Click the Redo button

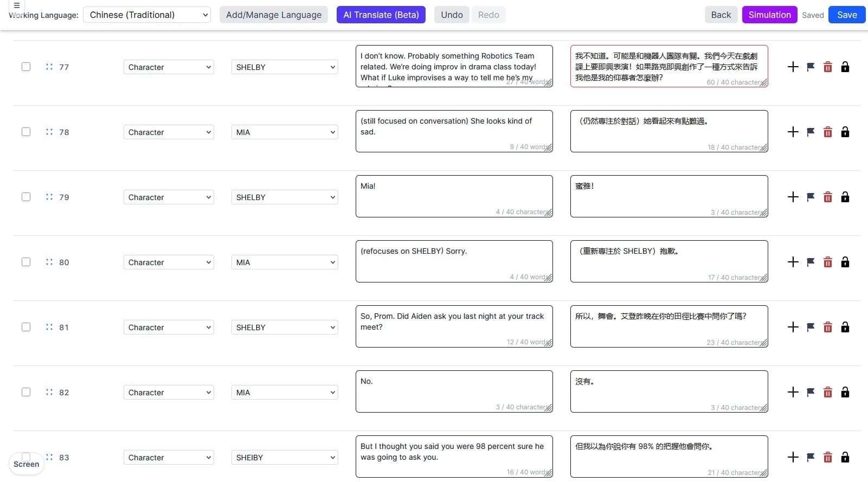point(488,15)
